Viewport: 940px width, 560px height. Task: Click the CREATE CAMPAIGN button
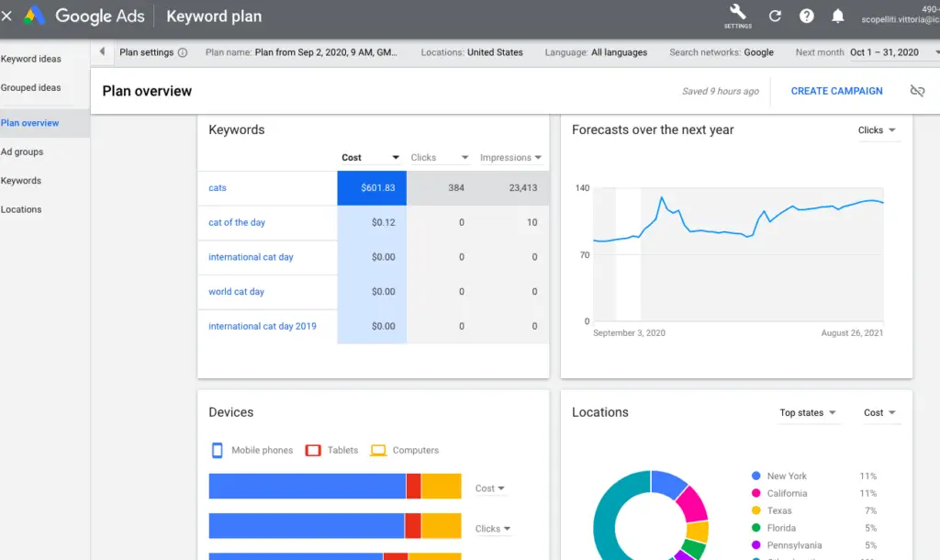click(x=836, y=91)
